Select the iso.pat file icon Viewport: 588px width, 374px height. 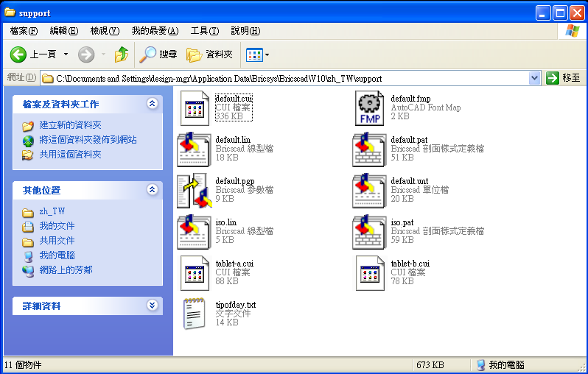pyautogui.click(x=369, y=232)
